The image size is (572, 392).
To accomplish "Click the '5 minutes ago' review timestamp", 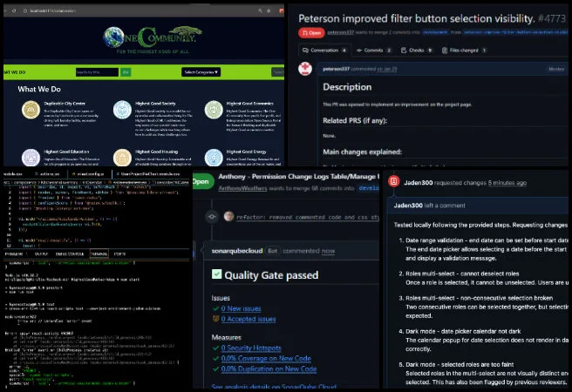I will [x=507, y=183].
